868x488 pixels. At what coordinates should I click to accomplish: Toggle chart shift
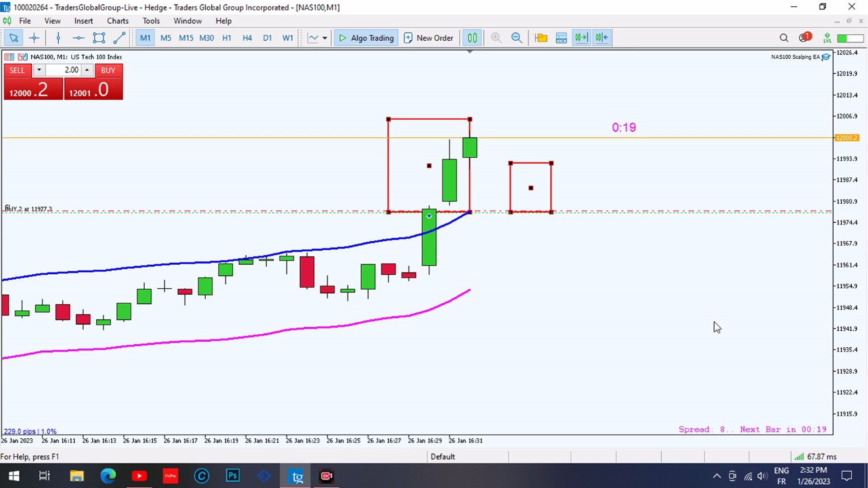[x=602, y=38]
